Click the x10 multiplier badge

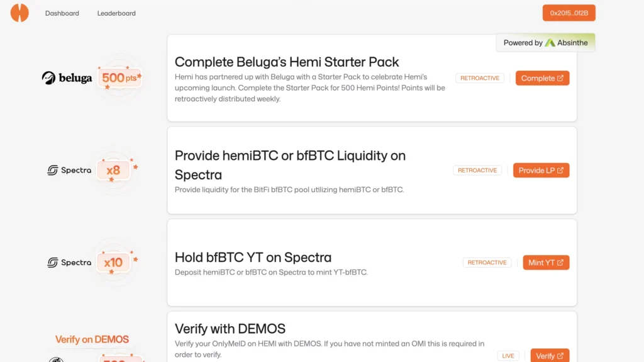[113, 263]
